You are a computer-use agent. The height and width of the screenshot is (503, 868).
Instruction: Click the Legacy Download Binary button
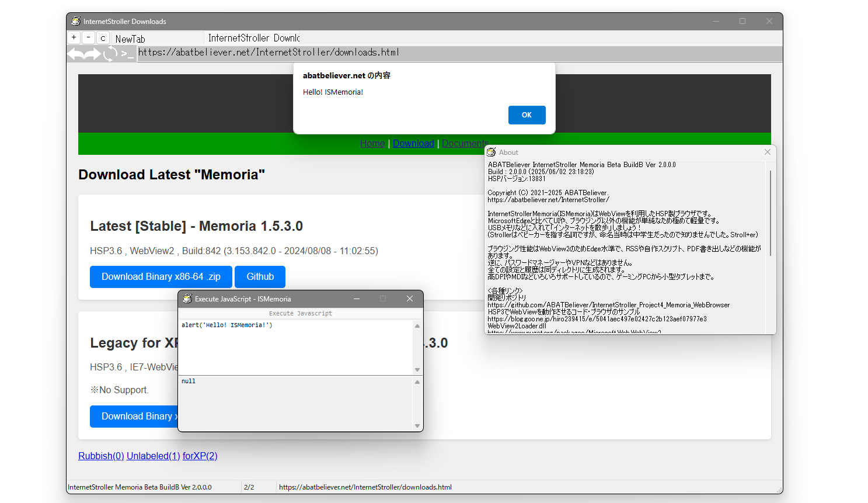[x=134, y=417]
